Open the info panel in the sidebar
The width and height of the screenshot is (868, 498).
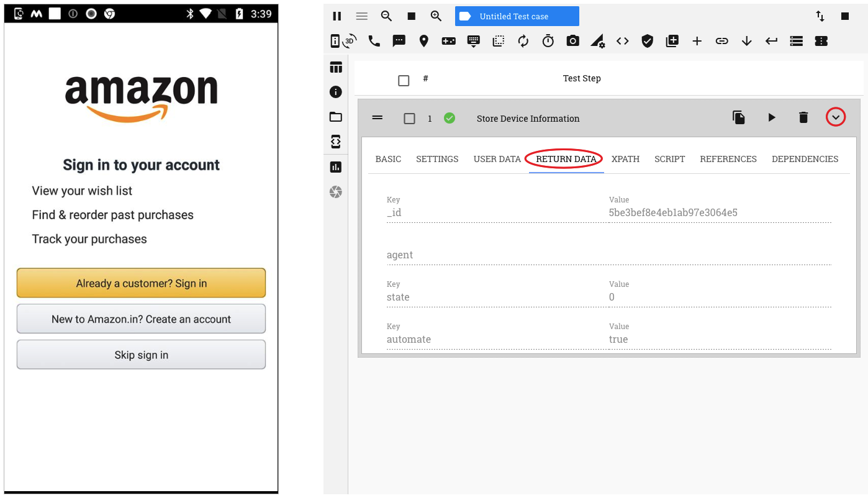click(x=336, y=92)
